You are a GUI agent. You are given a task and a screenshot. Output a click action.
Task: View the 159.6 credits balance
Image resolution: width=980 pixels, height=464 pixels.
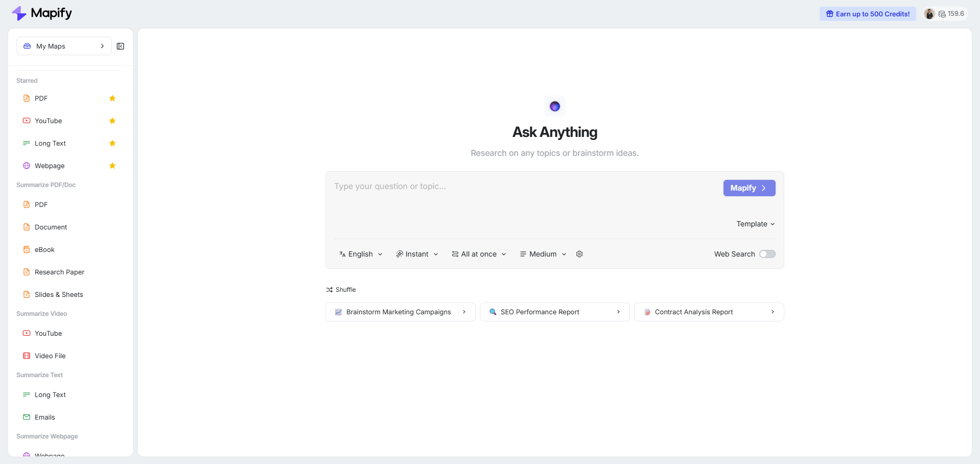click(951, 14)
